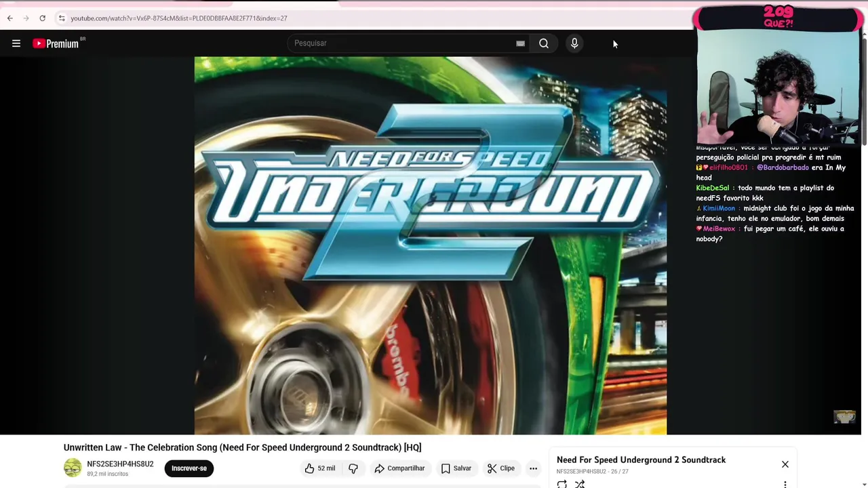Click the streamer webcam overlay
Screen dimensions: 868x488
tap(778, 87)
